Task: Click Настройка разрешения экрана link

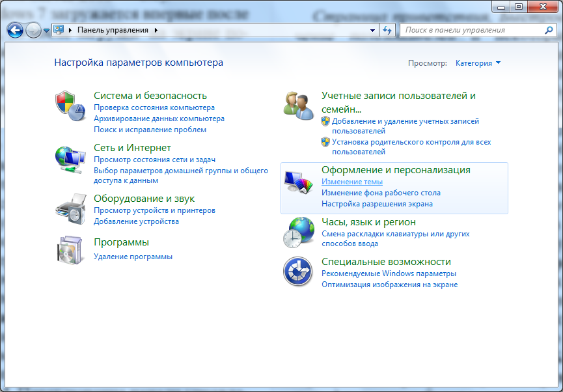Action: (x=377, y=204)
